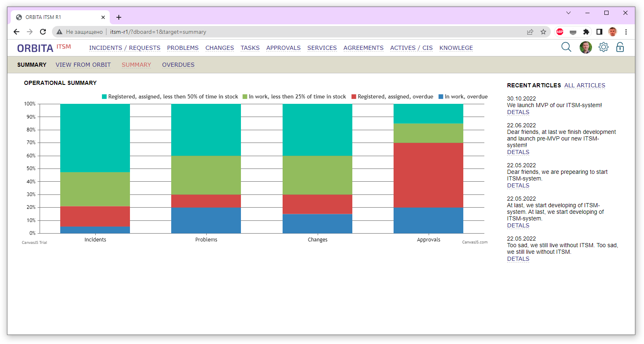Toggle 'In work, overdue' legend series

coord(463,97)
